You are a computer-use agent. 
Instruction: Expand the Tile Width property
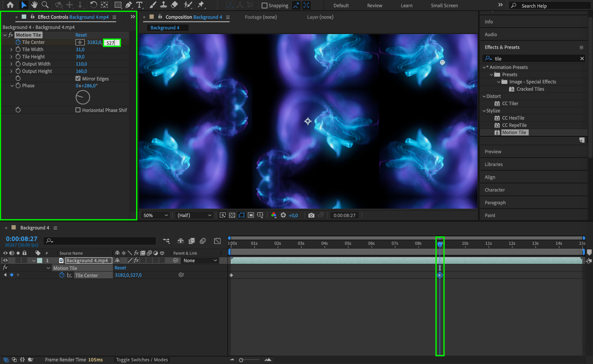click(11, 49)
